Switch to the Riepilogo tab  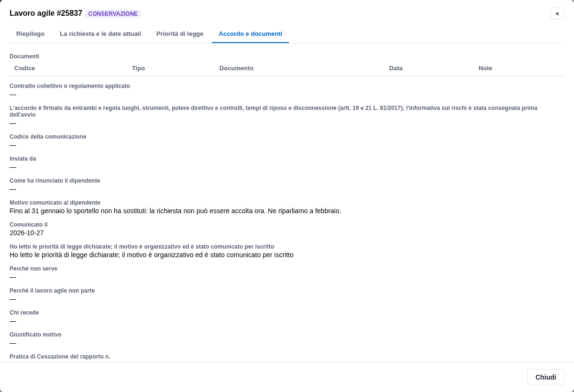click(30, 34)
